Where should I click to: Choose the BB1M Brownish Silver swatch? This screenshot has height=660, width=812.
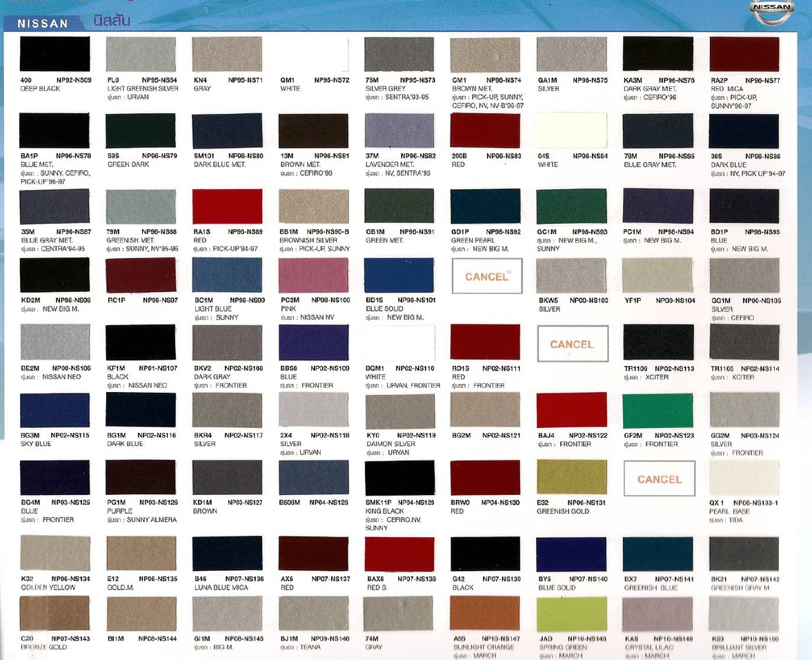tap(314, 206)
